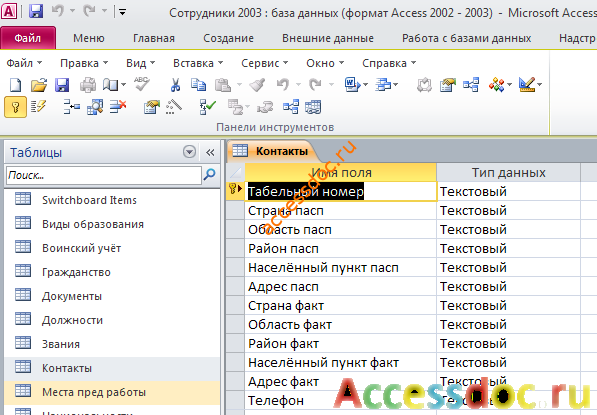Open the Окно dropdown menu
Image resolution: width=597 pixels, height=415 pixels.
coord(325,63)
